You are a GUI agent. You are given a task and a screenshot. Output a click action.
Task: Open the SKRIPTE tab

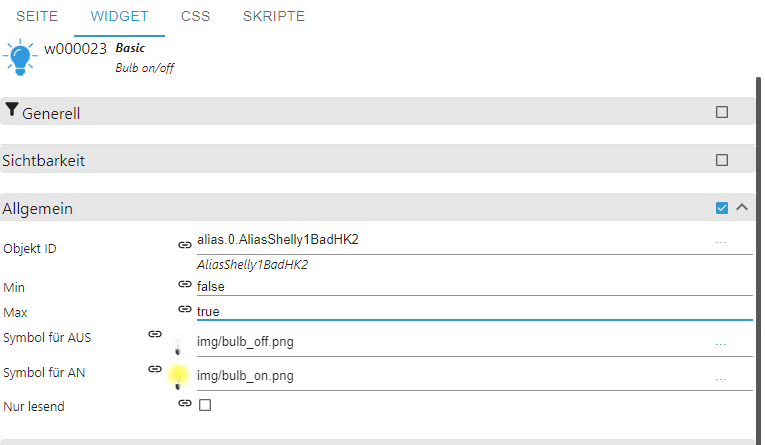[x=274, y=17]
